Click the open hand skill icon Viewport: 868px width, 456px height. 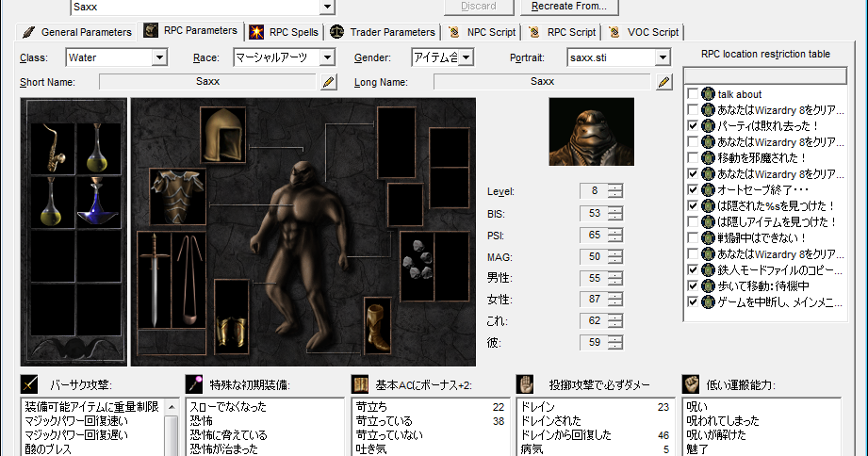pyautogui.click(x=525, y=383)
